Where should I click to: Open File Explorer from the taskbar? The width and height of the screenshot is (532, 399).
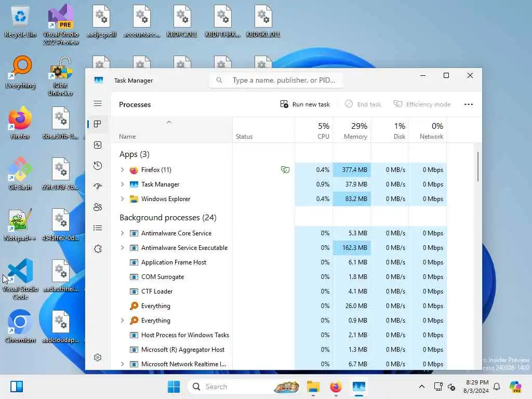click(x=313, y=387)
